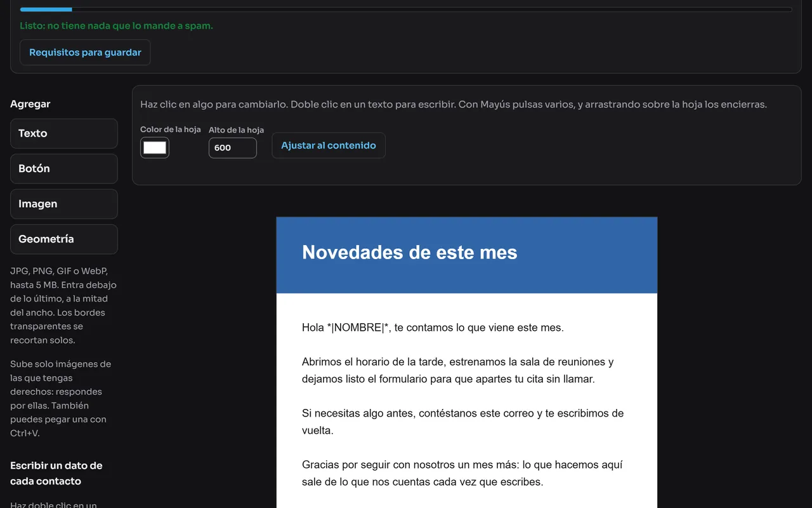Click status text Listo: no tiene nada

116,26
